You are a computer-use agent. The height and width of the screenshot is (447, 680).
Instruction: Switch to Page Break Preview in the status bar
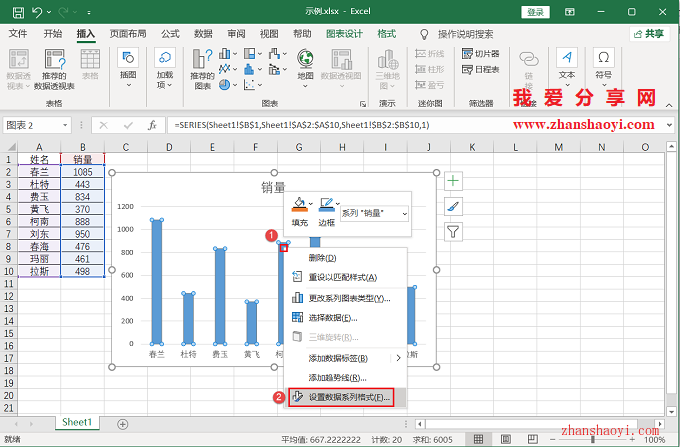533,439
